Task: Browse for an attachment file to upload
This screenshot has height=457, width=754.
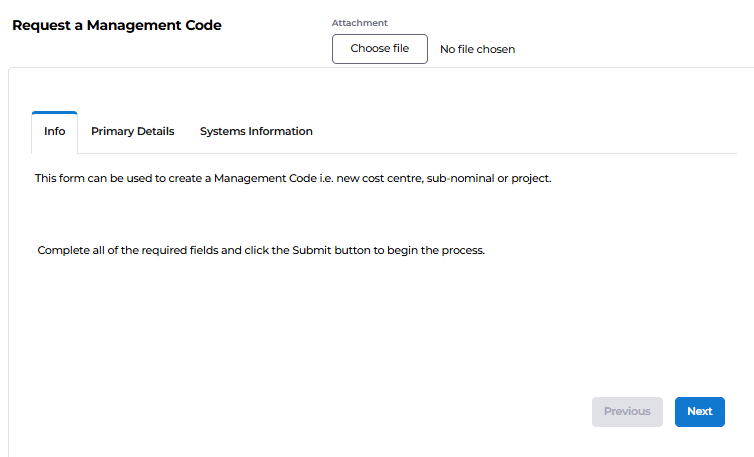Action: pyautogui.click(x=379, y=49)
